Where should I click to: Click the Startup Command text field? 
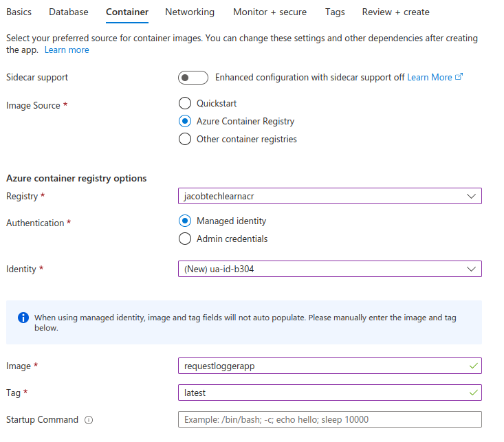tap(329, 420)
